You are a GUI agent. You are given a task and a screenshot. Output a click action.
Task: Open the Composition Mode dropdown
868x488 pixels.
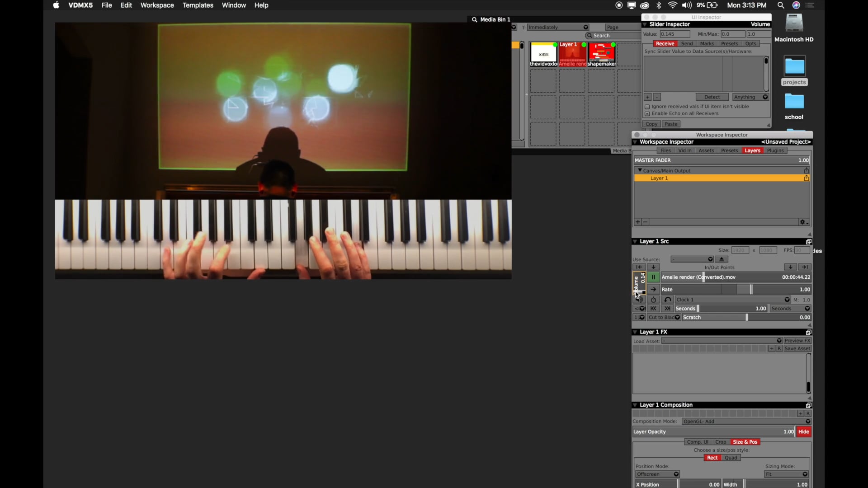point(746,422)
